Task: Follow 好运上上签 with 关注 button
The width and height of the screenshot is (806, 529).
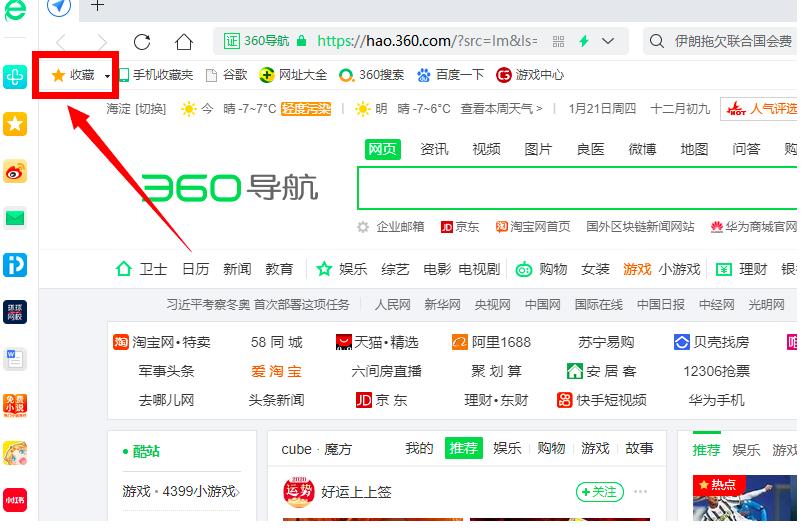Action: click(x=600, y=492)
